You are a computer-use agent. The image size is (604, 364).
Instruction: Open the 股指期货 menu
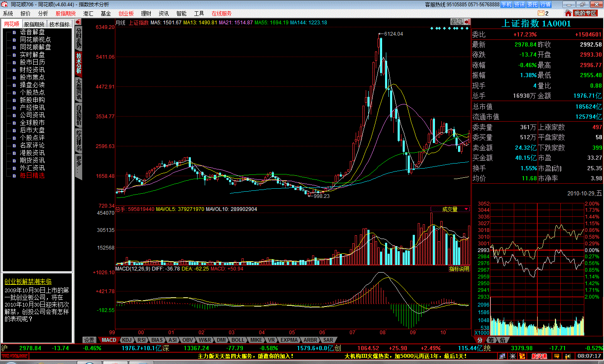coord(66,13)
